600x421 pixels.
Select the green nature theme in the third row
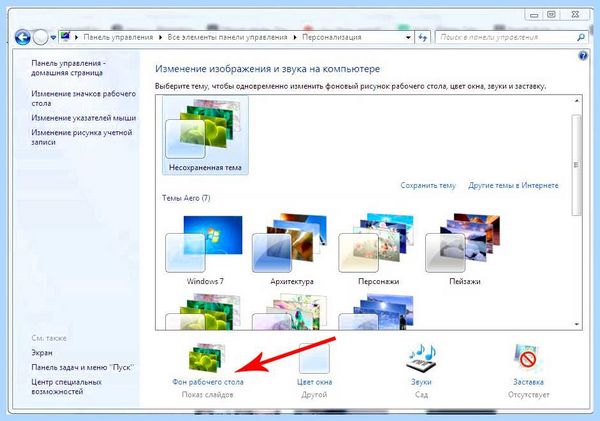[203, 311]
